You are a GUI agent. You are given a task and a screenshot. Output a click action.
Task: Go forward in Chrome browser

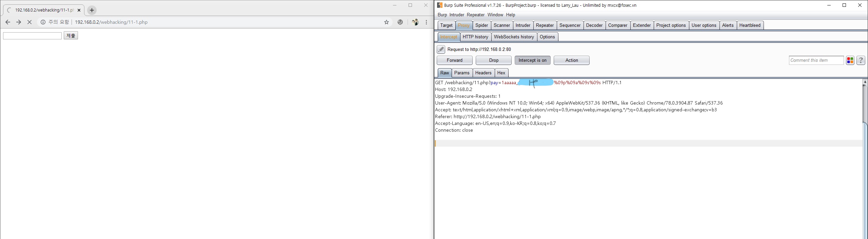[x=19, y=22]
